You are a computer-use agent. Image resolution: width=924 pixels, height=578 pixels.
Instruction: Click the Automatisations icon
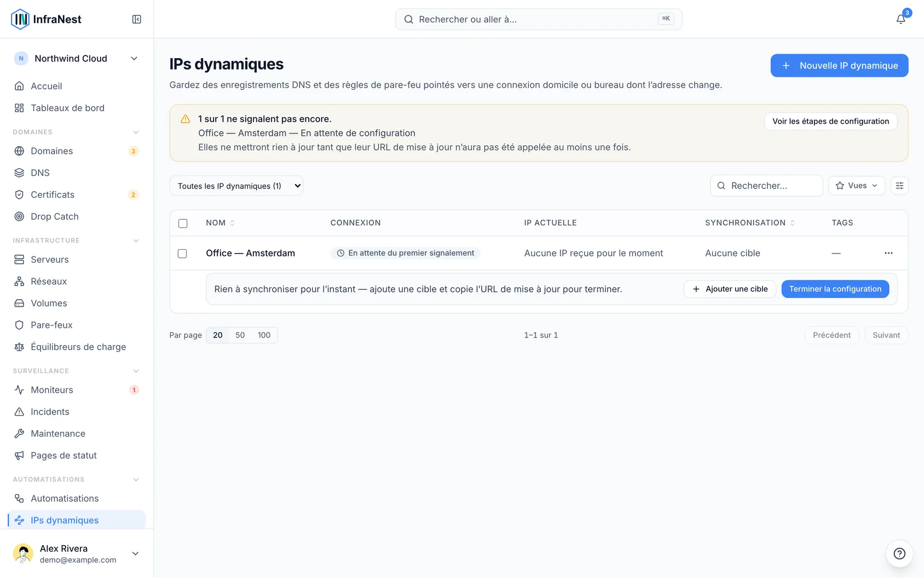(x=19, y=498)
